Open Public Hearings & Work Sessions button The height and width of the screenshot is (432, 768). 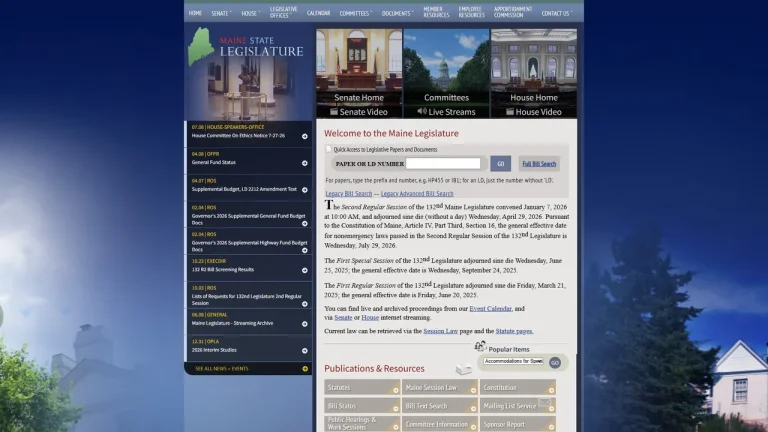(362, 424)
